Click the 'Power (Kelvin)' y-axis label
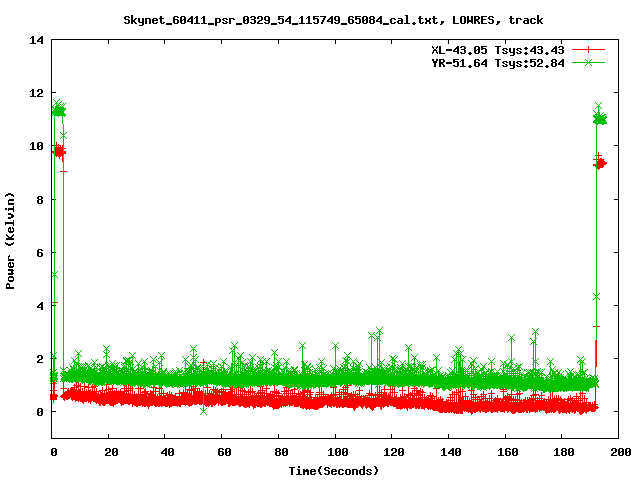 pyautogui.click(x=10, y=241)
